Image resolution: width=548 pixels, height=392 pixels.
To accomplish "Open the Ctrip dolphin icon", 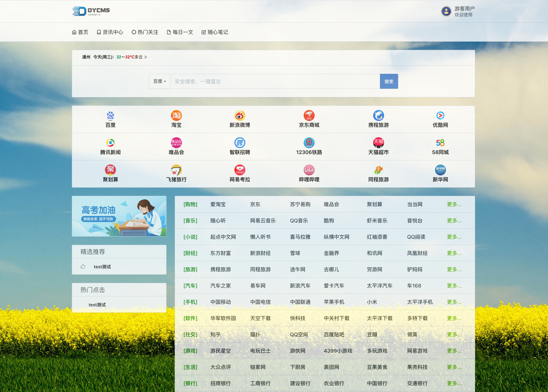I will point(378,116).
